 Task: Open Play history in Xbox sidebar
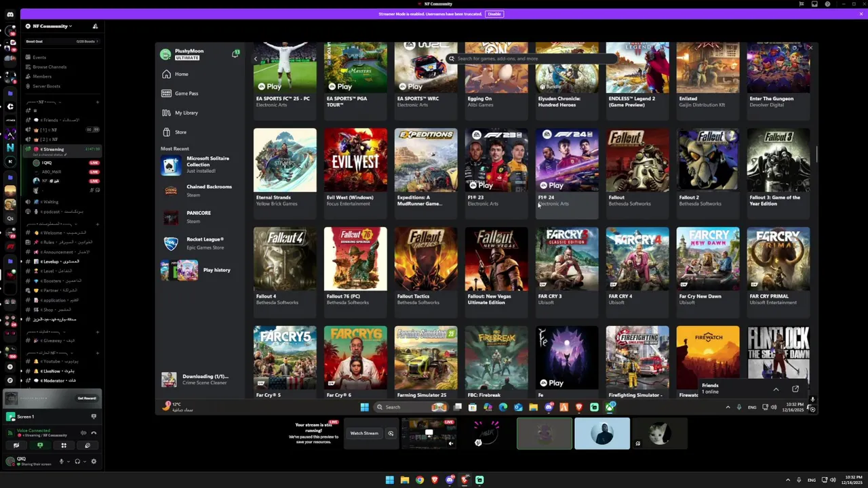[199, 270]
